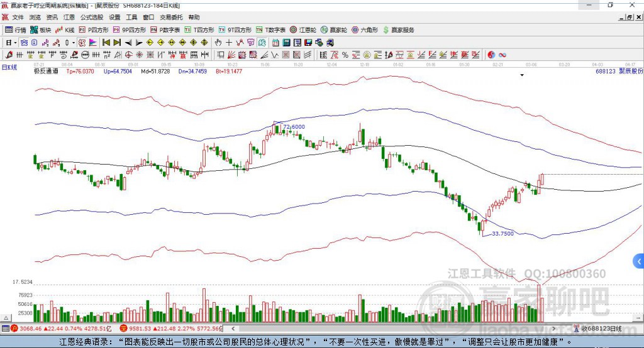Select the red pen drawing tool
This screenshot has height=348, width=644.
pos(9,55)
